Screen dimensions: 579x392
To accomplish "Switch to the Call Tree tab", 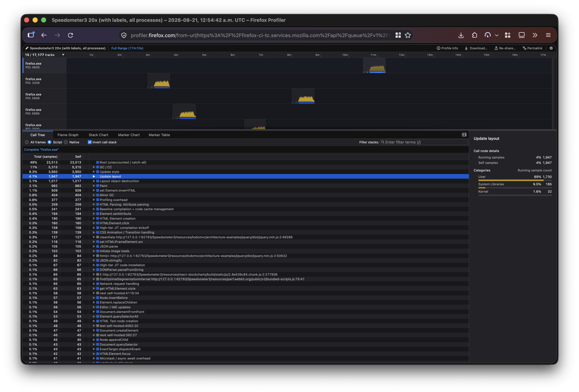I will coord(38,135).
